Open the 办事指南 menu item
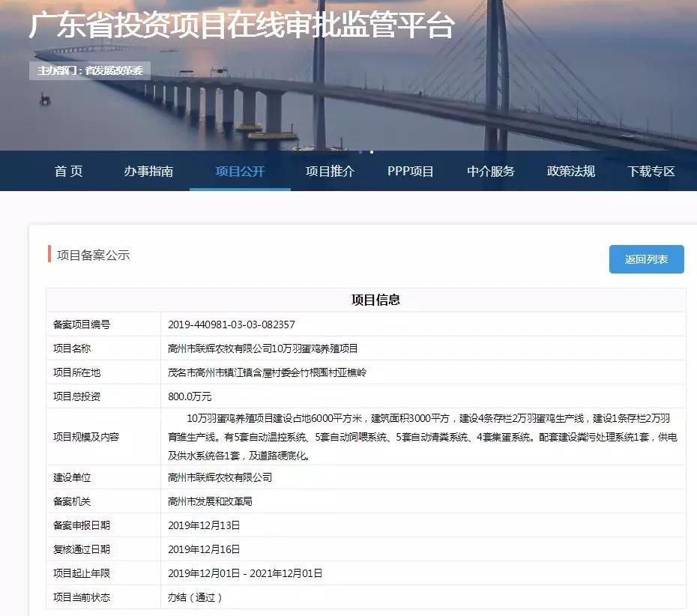 [x=148, y=171]
